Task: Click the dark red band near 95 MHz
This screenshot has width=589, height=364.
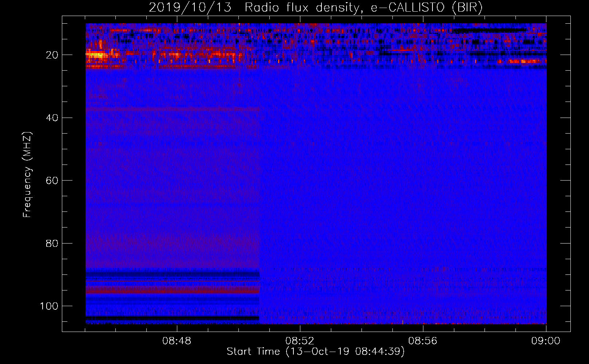Action: (172, 290)
